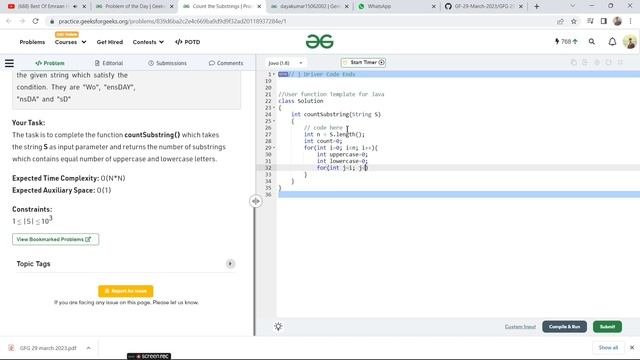Collapse code fold at line 23

coord(274,108)
